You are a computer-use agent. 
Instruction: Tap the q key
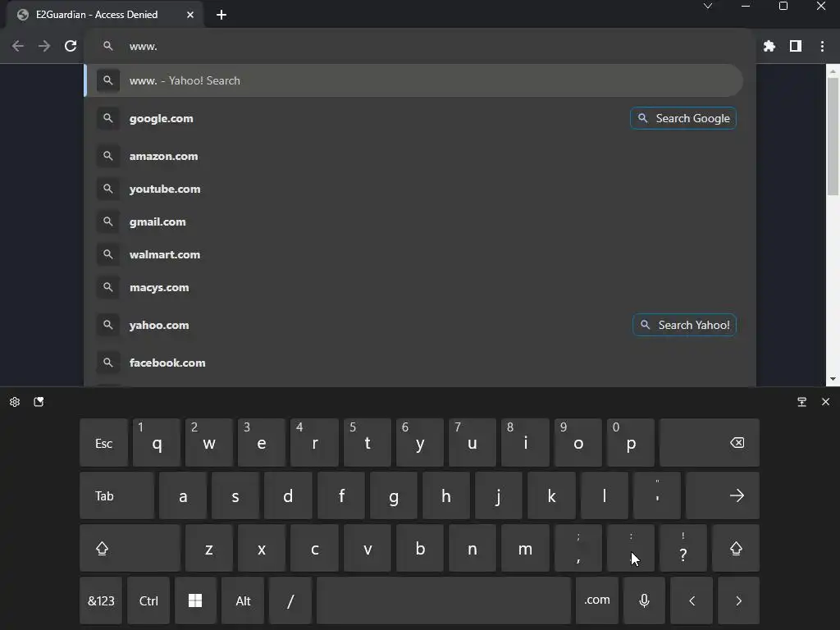157,442
